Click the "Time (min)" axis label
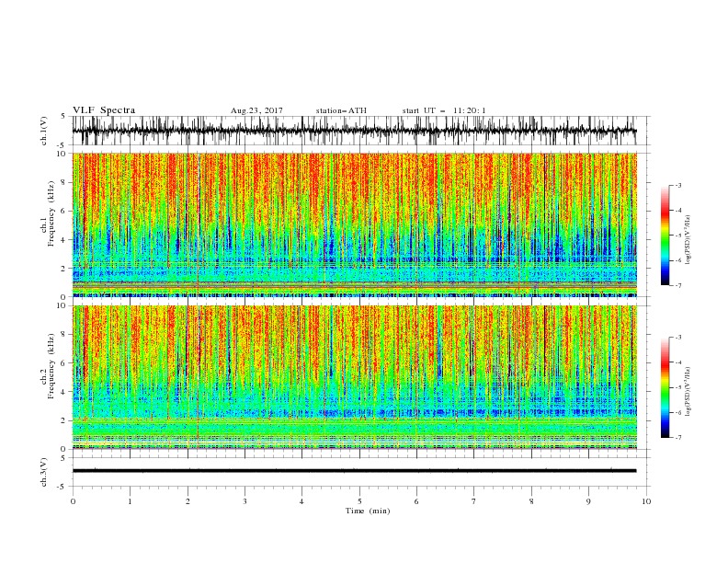728x563 pixels. (x=368, y=511)
